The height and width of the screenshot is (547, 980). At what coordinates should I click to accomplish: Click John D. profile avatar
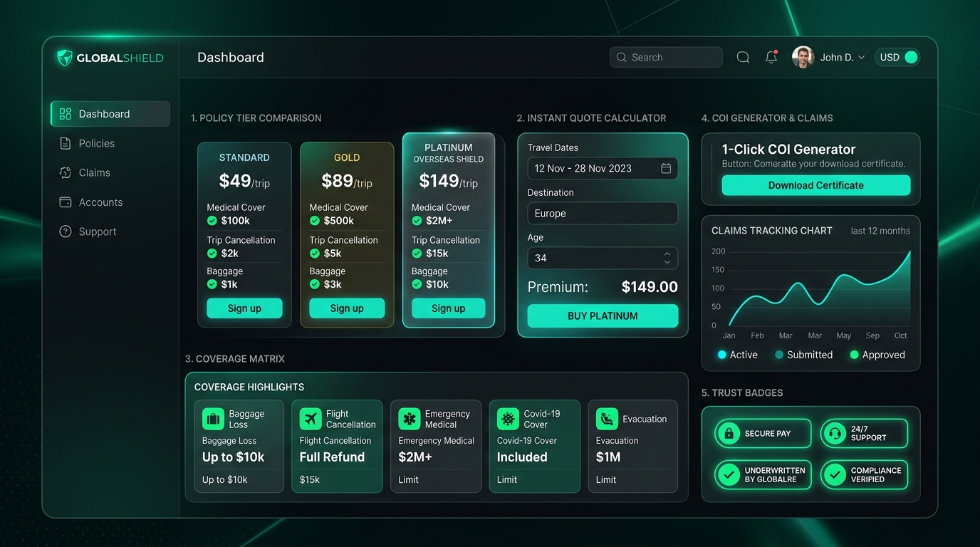(x=803, y=57)
